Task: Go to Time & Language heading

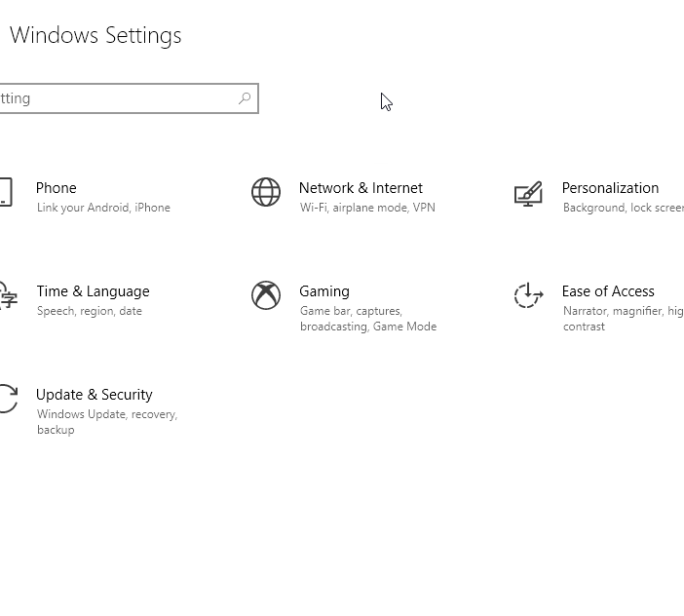Action: tap(93, 291)
